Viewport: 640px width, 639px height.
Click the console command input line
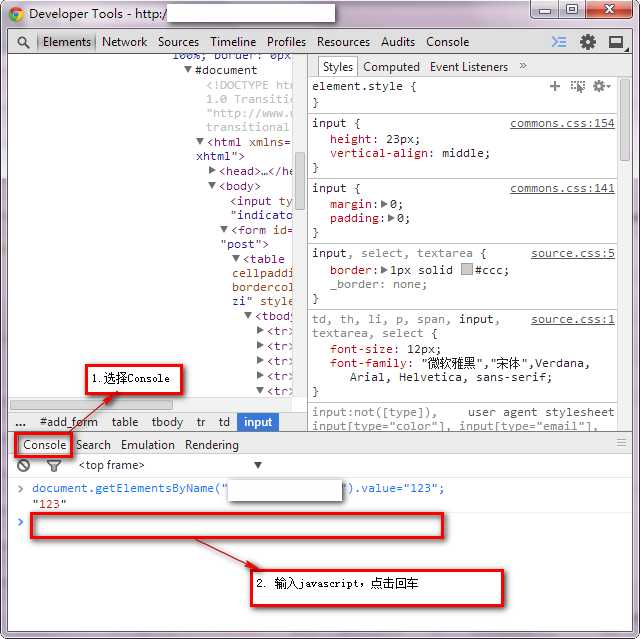237,526
